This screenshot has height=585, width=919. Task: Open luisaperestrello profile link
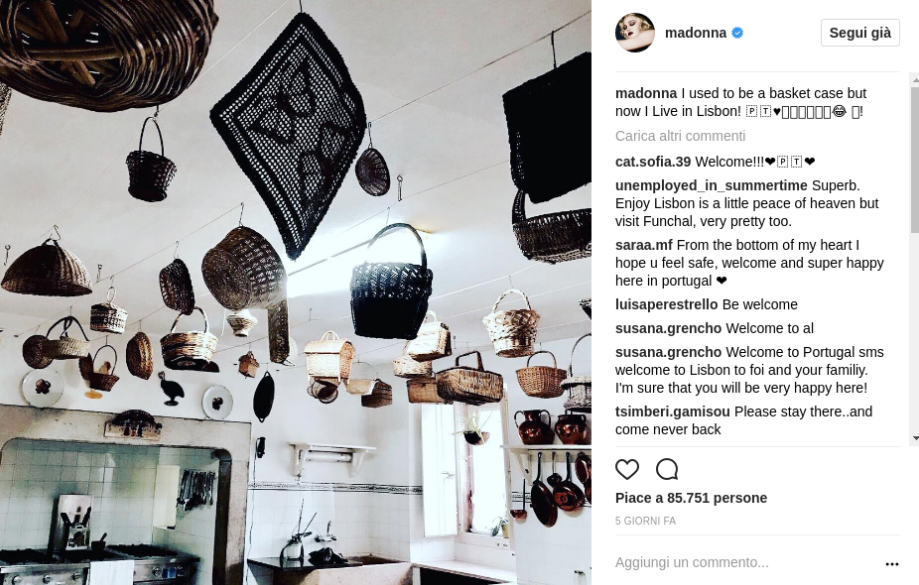[666, 305]
